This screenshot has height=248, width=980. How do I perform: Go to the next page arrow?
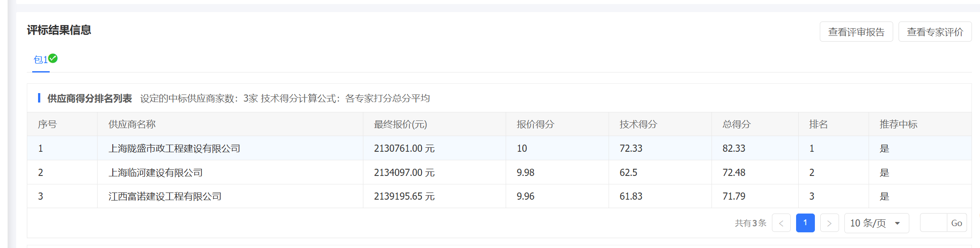tap(829, 223)
